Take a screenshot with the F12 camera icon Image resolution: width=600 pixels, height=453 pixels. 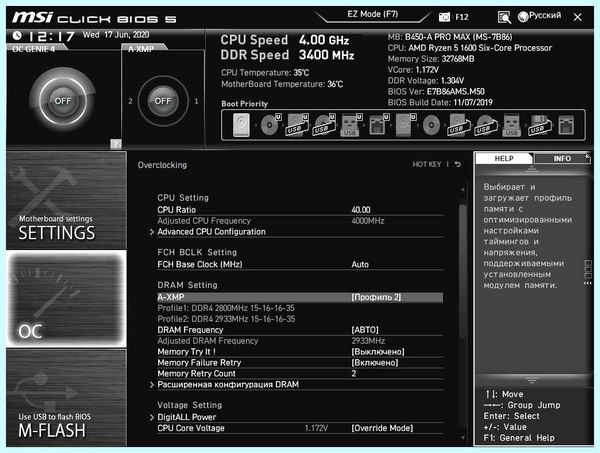444,17
